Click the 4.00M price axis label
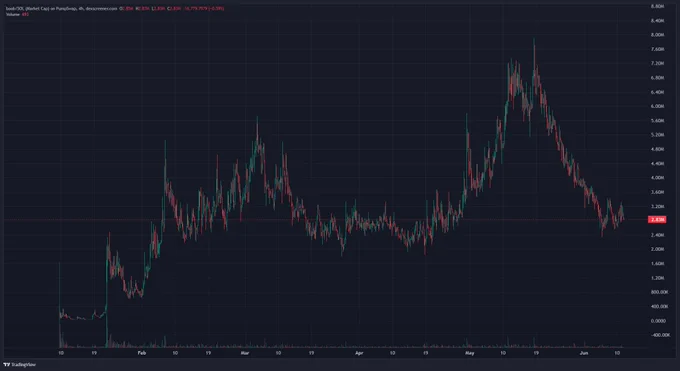 pyautogui.click(x=657, y=178)
